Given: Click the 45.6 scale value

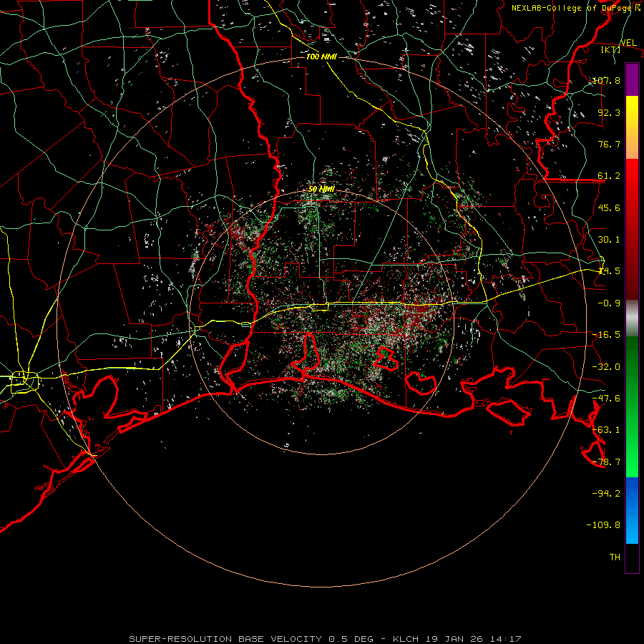Looking at the screenshot, I should coord(609,208).
